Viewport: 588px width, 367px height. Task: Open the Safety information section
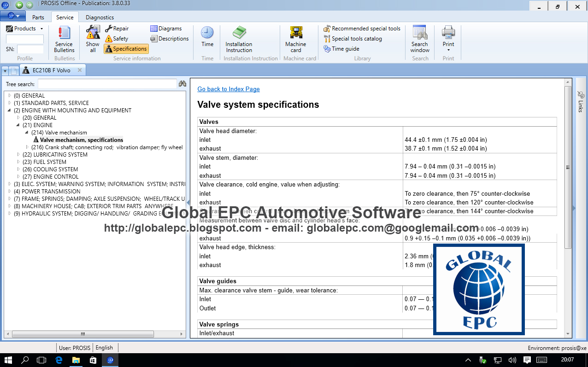pyautogui.click(x=116, y=38)
